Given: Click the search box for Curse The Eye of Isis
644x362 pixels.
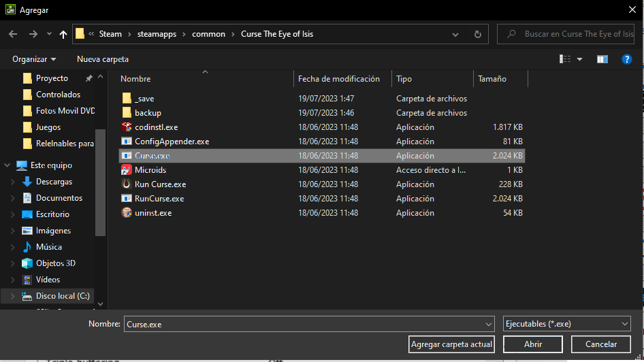Looking at the screenshot, I should (566, 34).
